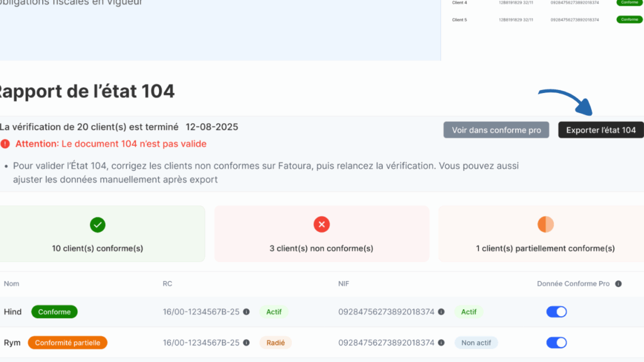Click the info icon next to Hind's NIF number
Image resolution: width=644 pixels, height=362 pixels.
pos(441,312)
